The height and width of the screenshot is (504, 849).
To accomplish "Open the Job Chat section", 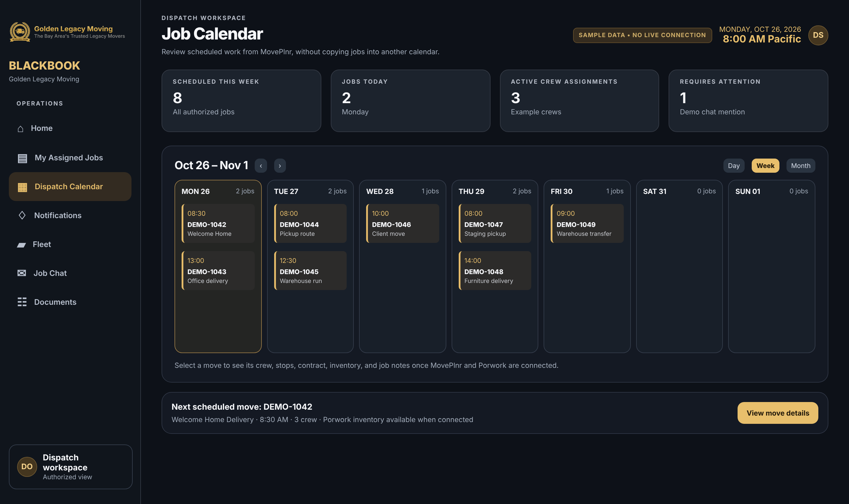I will point(70,273).
